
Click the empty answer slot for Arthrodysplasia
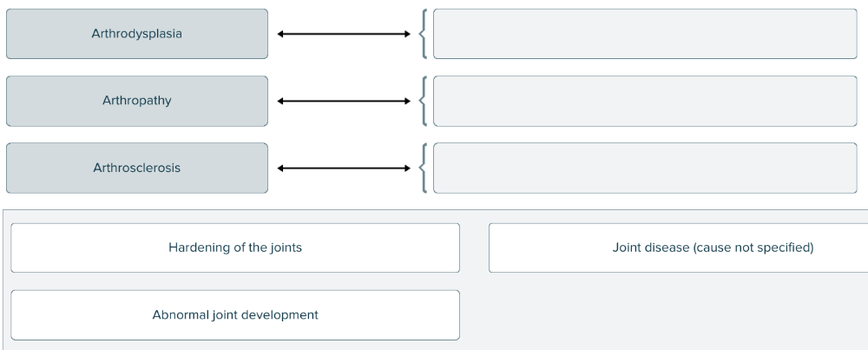(644, 34)
